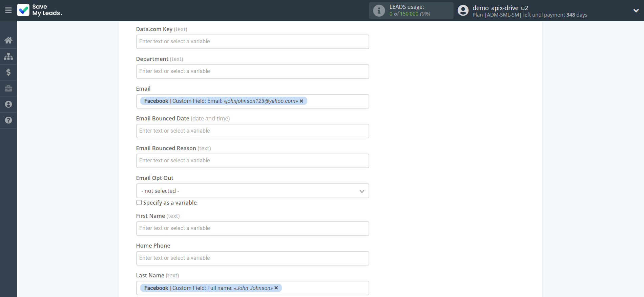Remove the Facebook Full name variable tag

click(x=276, y=288)
